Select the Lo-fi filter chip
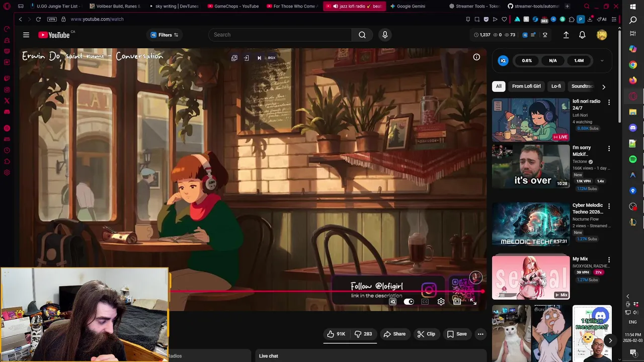This screenshot has width=644, height=362. pos(556,86)
